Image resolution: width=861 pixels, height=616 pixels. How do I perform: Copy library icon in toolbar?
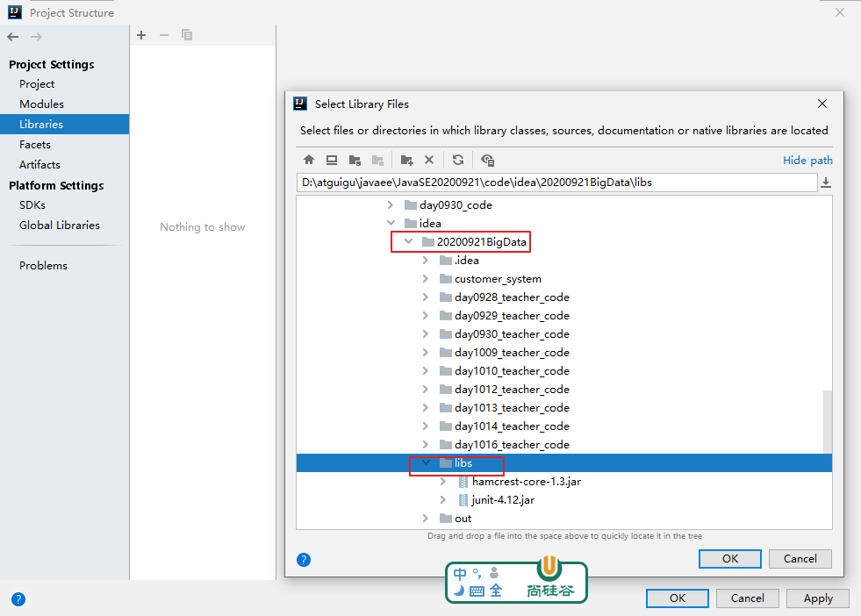187,35
